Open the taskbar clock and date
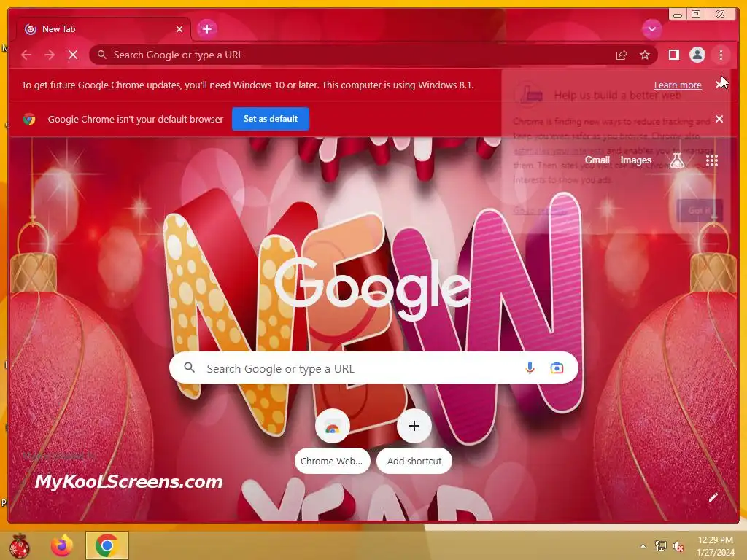The width and height of the screenshot is (747, 560). click(x=715, y=546)
